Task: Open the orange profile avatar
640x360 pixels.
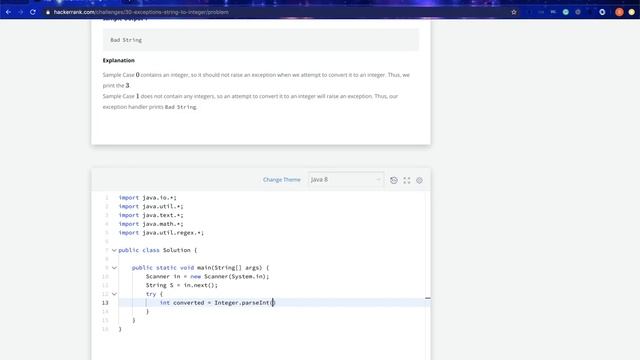Action: coord(619,12)
